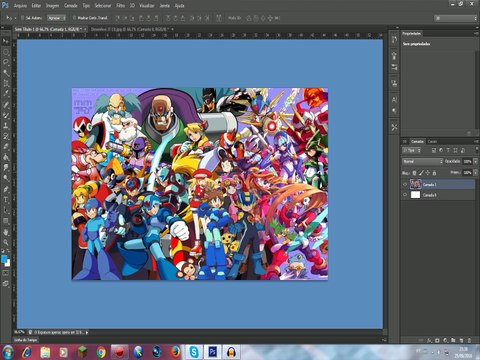Open the workspace switcher dropdown
The height and width of the screenshot is (360, 480).
(x=456, y=18)
